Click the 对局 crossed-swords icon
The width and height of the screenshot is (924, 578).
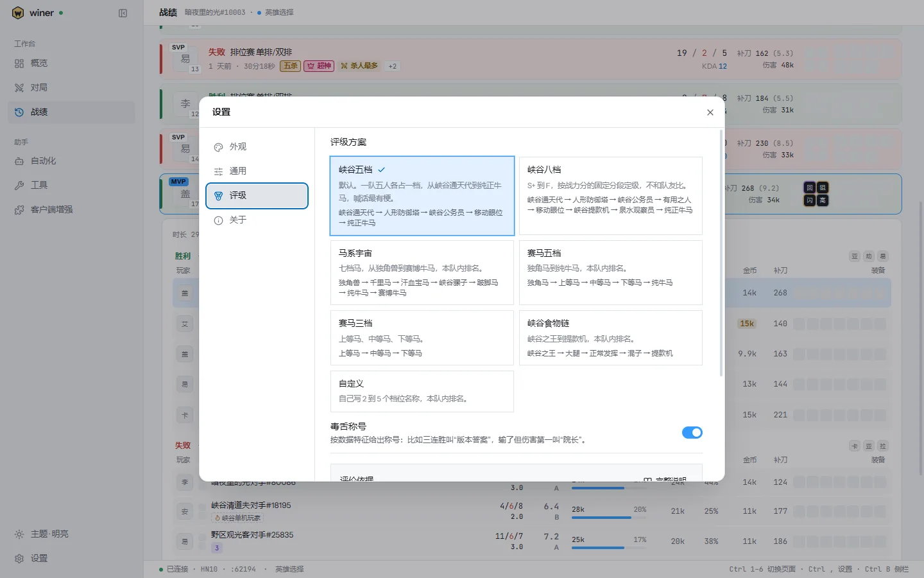[19, 88]
